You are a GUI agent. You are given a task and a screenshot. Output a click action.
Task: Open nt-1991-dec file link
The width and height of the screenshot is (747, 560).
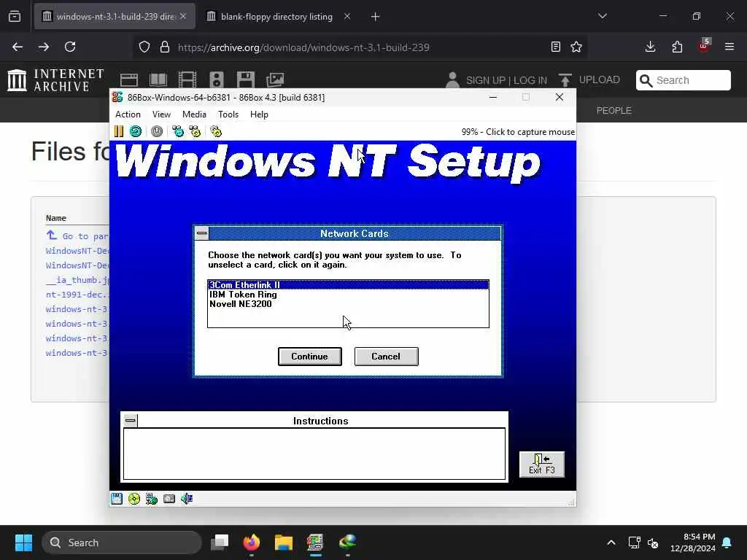coord(77,295)
